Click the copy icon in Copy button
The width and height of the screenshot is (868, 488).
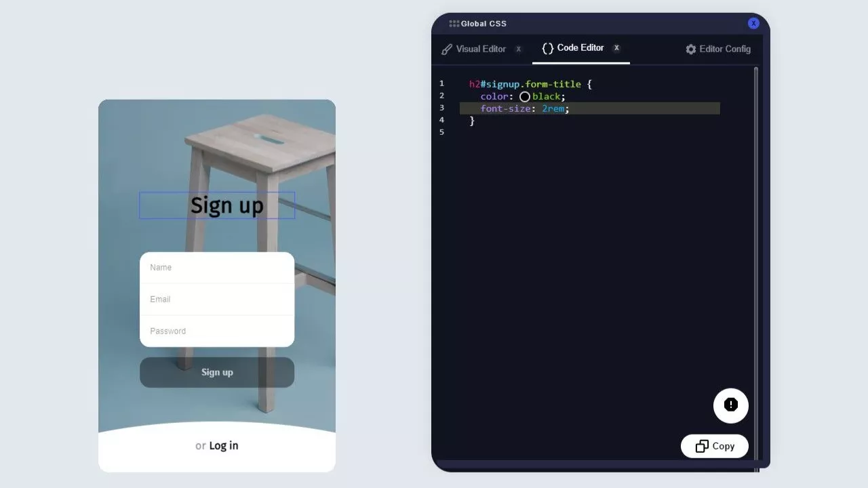point(702,446)
